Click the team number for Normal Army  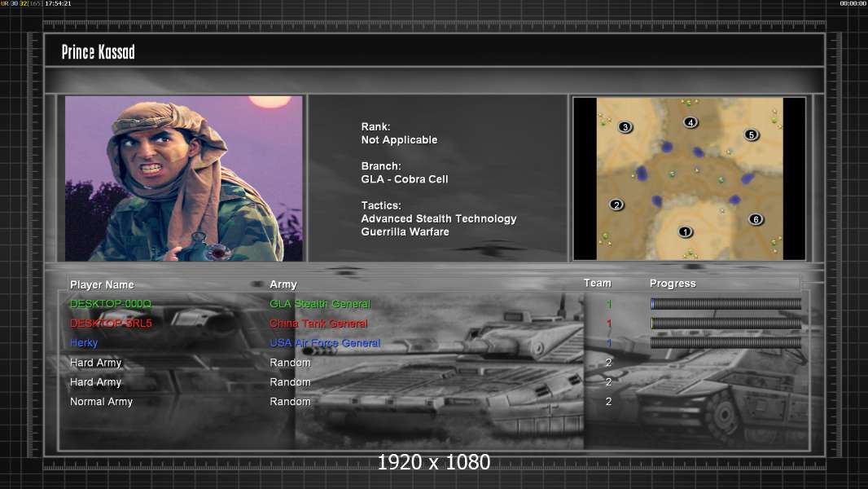[608, 402]
